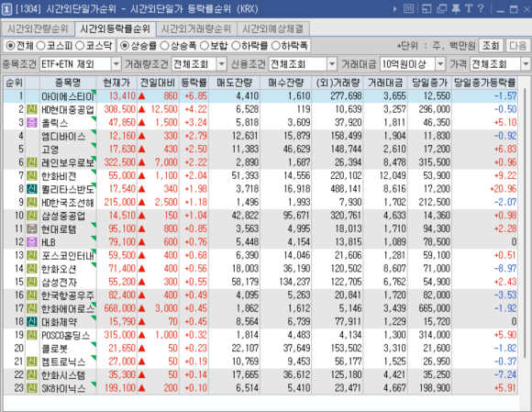Click the boxed 'm' icon in title bar

pos(408,9)
